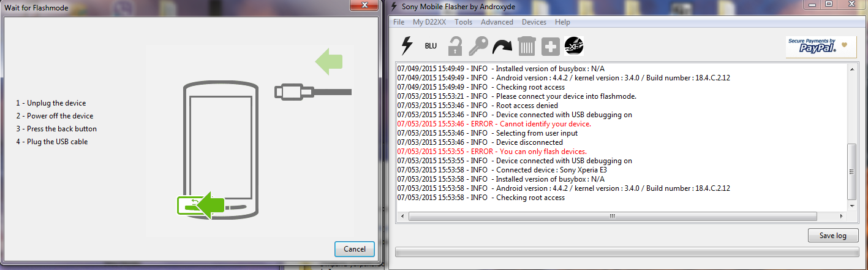Click the PayPal secure payments donate button
Image resolution: width=868 pixels, height=270 pixels.
pyautogui.click(x=821, y=47)
